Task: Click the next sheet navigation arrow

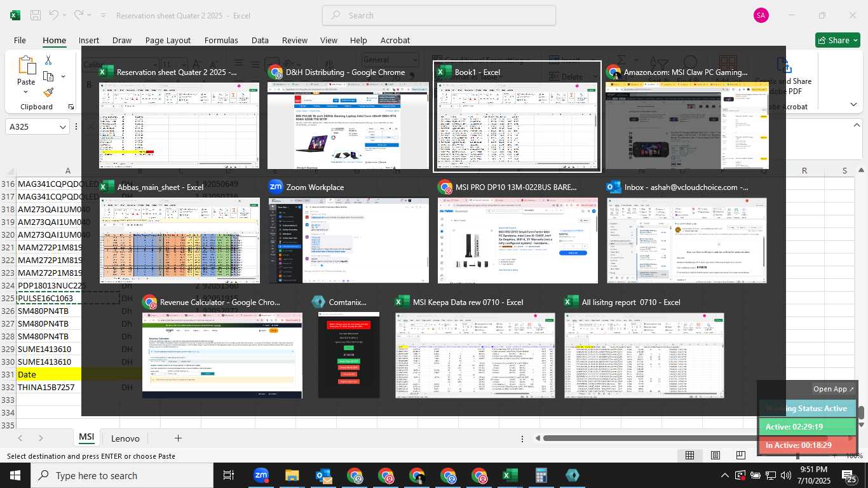Action: tap(41, 438)
